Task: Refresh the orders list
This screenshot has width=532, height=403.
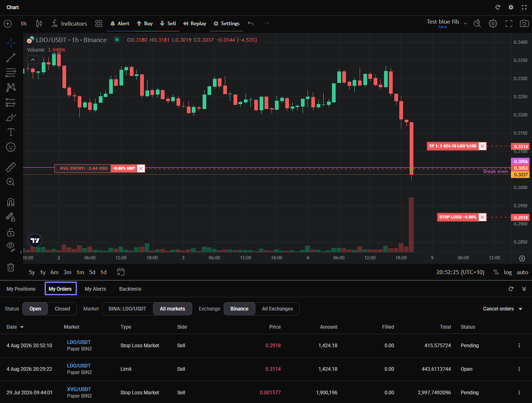Action: tap(511, 289)
